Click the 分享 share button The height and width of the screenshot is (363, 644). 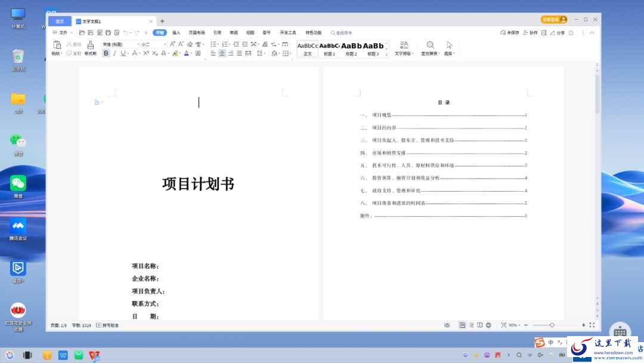coord(558,32)
